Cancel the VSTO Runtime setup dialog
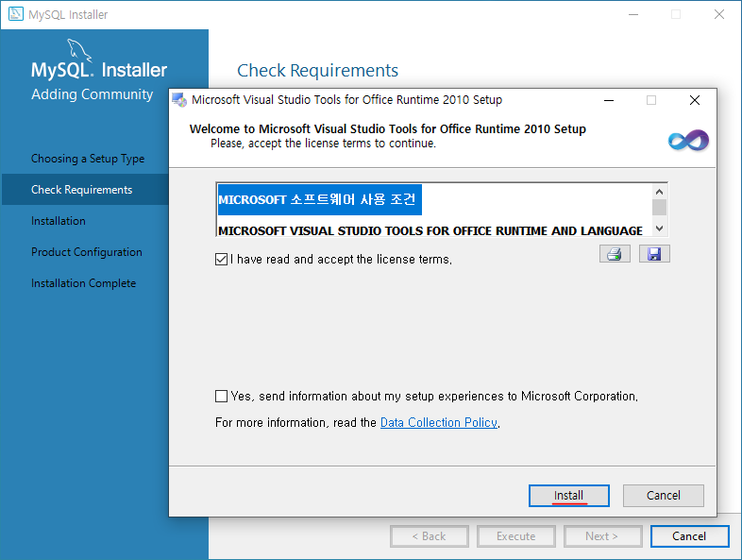The width and height of the screenshot is (742, 560). [x=664, y=496]
